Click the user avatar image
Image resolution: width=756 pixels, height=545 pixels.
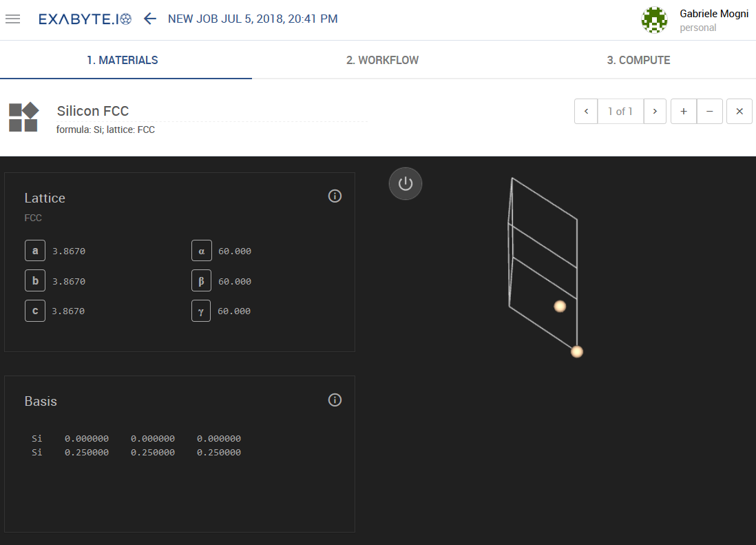pos(654,20)
